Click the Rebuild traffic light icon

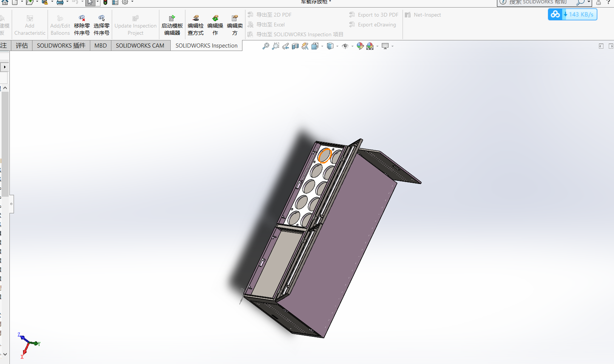pos(105,2)
